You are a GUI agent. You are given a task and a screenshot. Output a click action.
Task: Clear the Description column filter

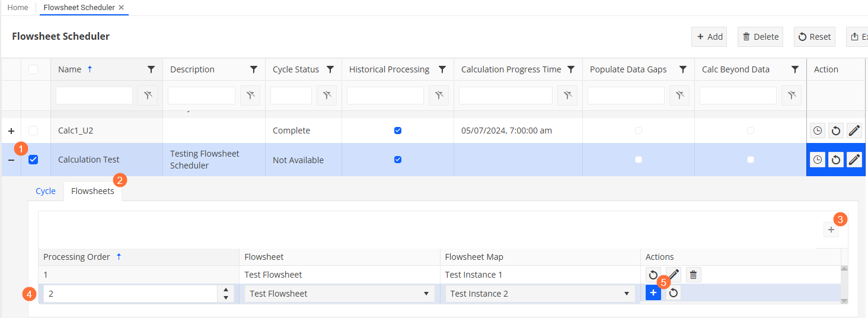click(250, 96)
